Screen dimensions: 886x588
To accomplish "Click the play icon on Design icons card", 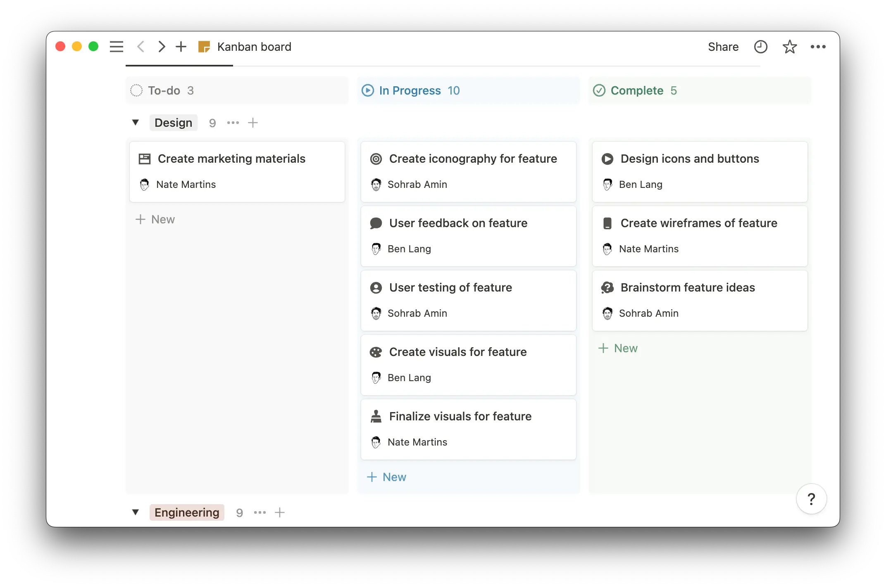I will point(607,159).
